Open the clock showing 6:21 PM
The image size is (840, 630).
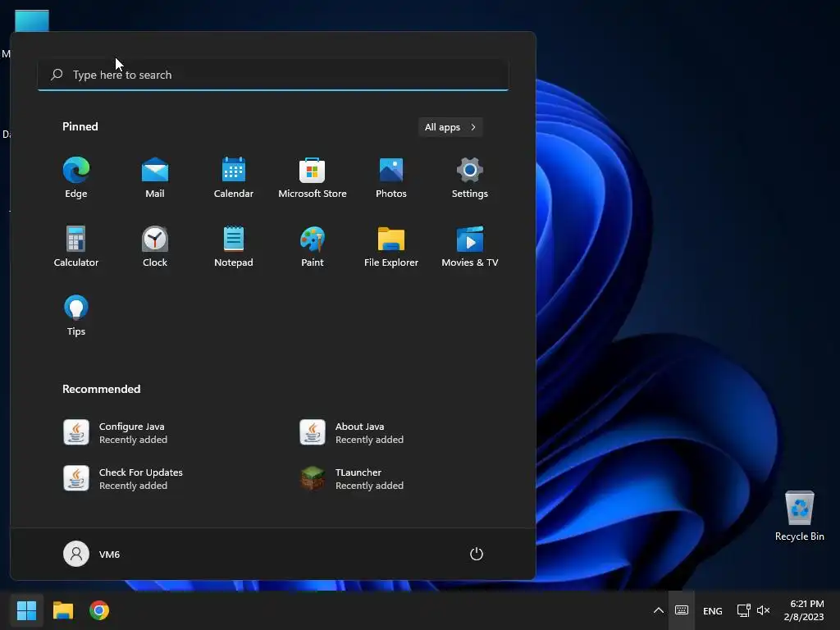click(x=804, y=610)
